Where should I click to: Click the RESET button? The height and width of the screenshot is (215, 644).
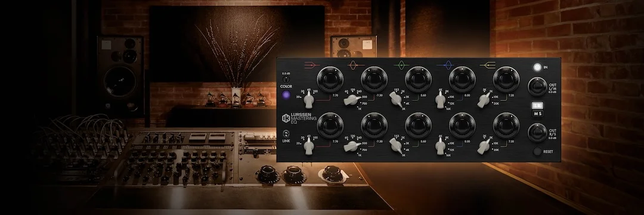click(537, 151)
